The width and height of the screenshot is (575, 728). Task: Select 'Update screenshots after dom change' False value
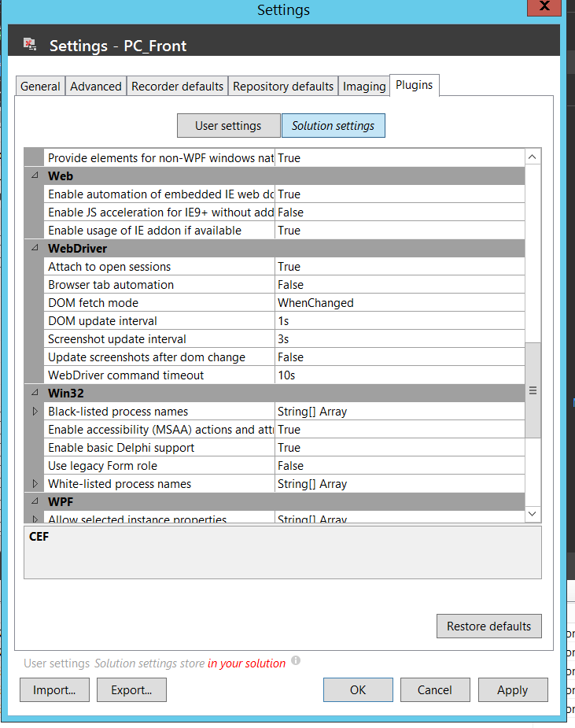(x=400, y=357)
